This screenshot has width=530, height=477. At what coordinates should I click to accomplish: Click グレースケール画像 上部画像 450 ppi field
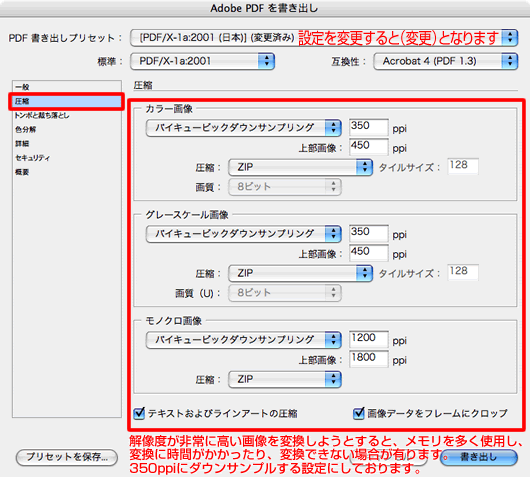coord(368,253)
